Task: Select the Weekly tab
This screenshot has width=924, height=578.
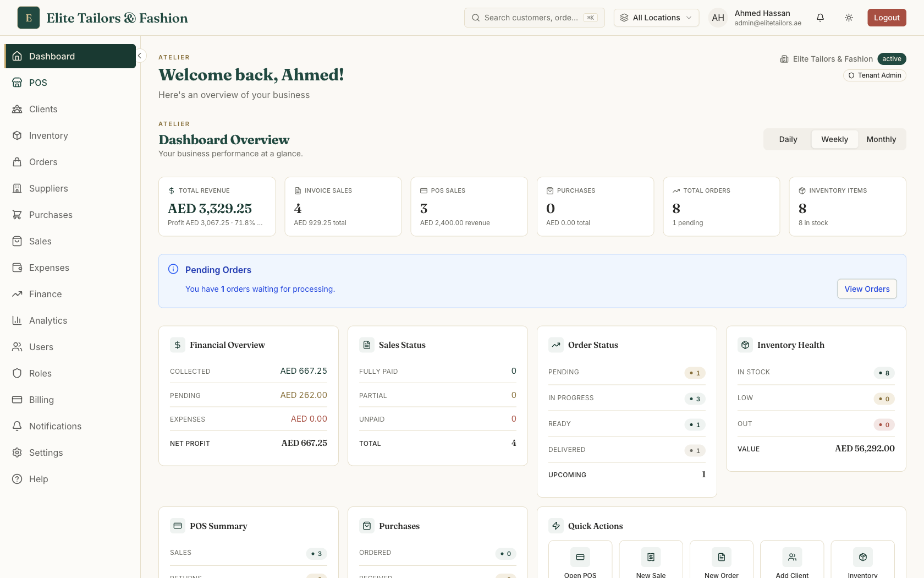Action: click(834, 139)
